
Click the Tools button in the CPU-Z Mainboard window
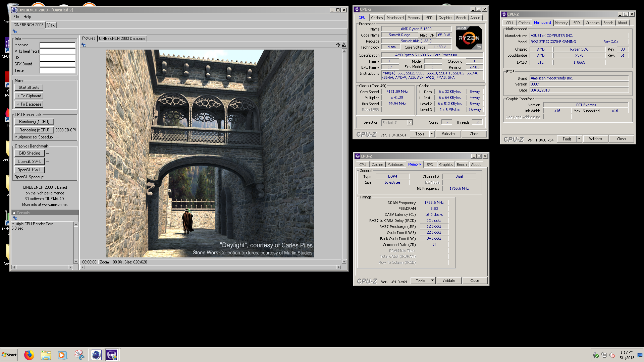click(567, 139)
